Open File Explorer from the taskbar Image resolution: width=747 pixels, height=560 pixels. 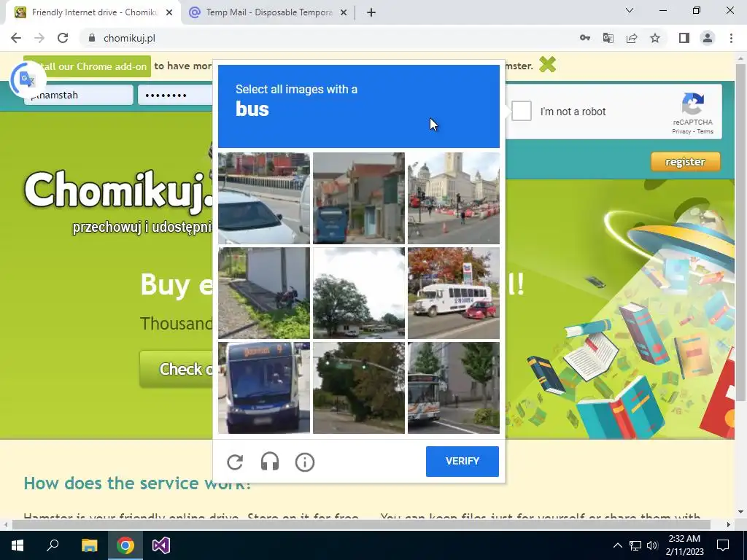coord(89,545)
